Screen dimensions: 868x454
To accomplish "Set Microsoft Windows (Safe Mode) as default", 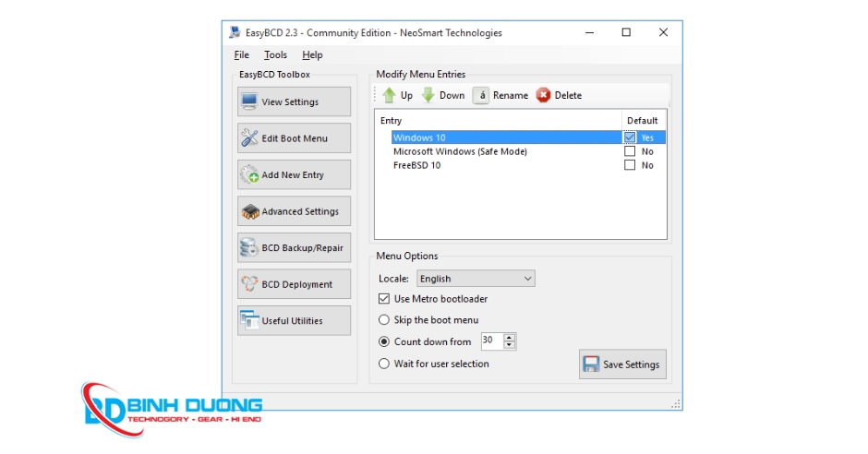I will point(630,151).
